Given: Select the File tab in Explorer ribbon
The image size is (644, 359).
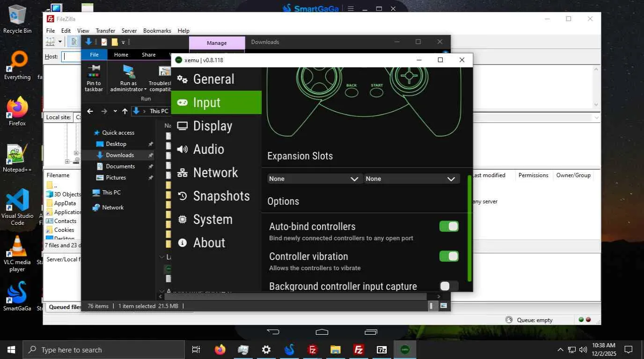Looking at the screenshot, I should (94, 55).
